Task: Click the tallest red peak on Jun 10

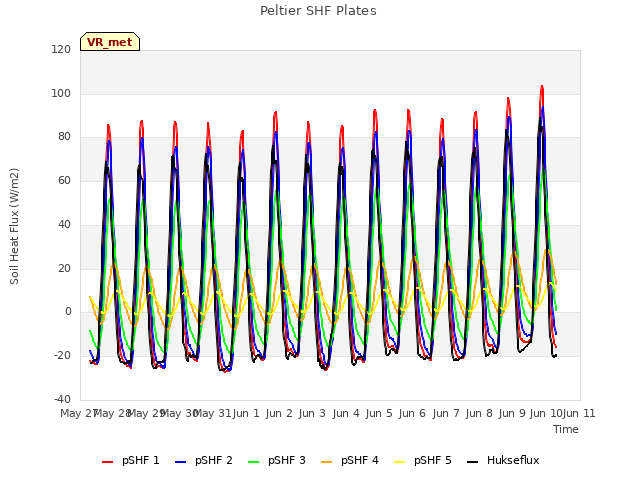Action: (542, 86)
